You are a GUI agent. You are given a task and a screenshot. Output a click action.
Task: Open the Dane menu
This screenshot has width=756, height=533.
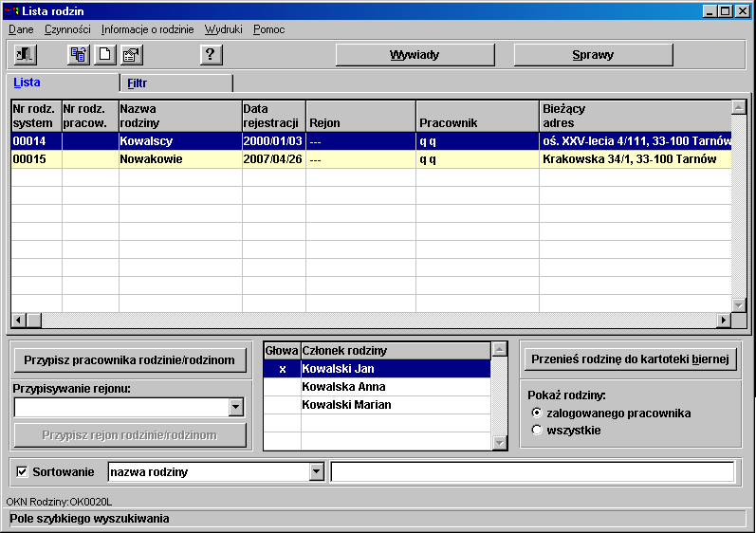[21, 29]
